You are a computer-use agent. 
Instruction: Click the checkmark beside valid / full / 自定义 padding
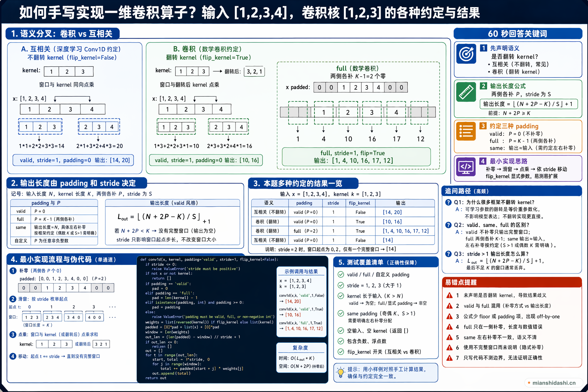[341, 274]
